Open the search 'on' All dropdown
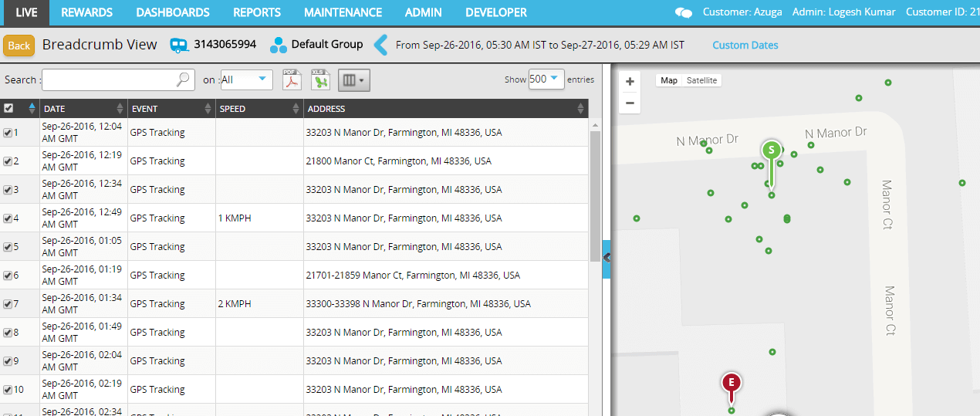Screen dimensions: 980x416 pyautogui.click(x=246, y=79)
